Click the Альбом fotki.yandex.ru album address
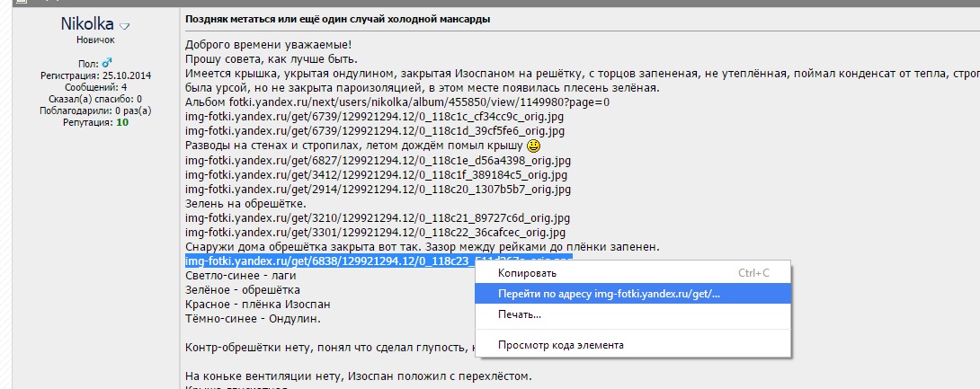This screenshot has width=980, height=389. click(x=396, y=102)
